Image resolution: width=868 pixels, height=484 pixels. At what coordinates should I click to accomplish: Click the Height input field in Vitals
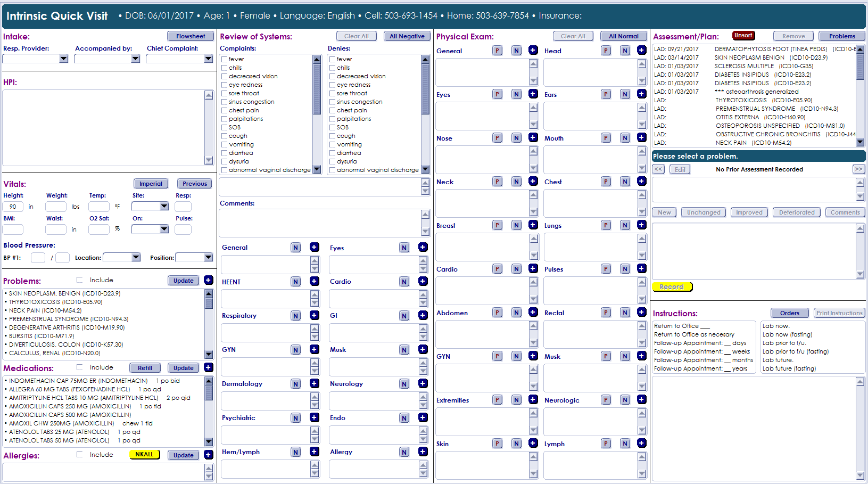click(x=13, y=207)
